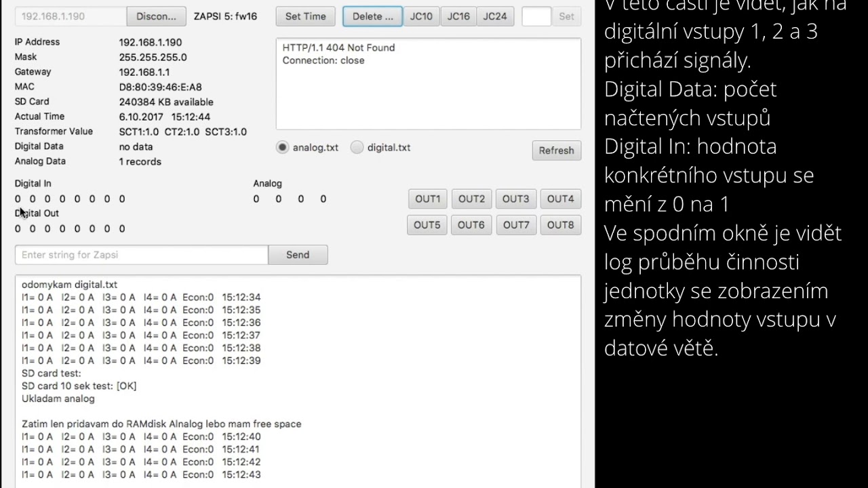Click the Digital Data 'no data' value
This screenshot has height=488, width=868.
(x=136, y=146)
